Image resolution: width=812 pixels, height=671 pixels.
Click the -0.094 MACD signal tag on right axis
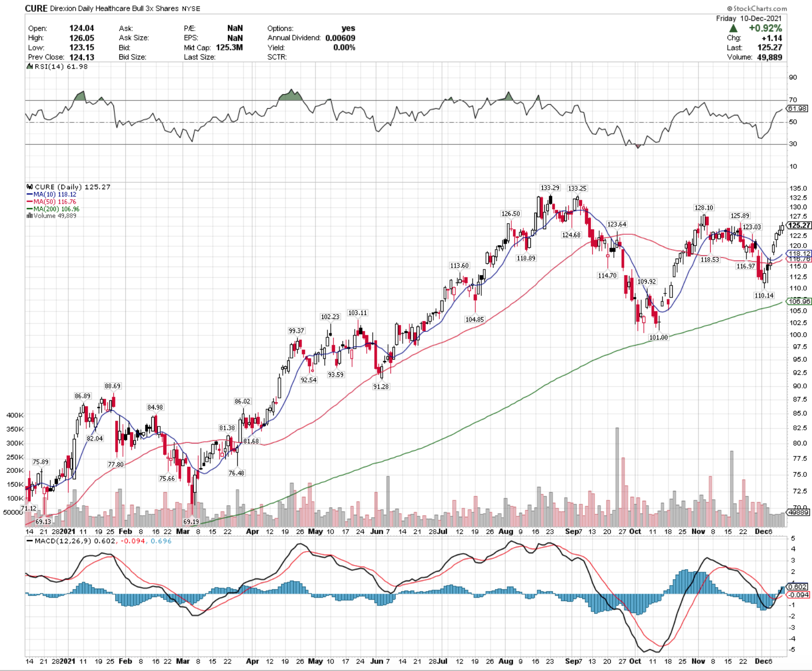(798, 595)
